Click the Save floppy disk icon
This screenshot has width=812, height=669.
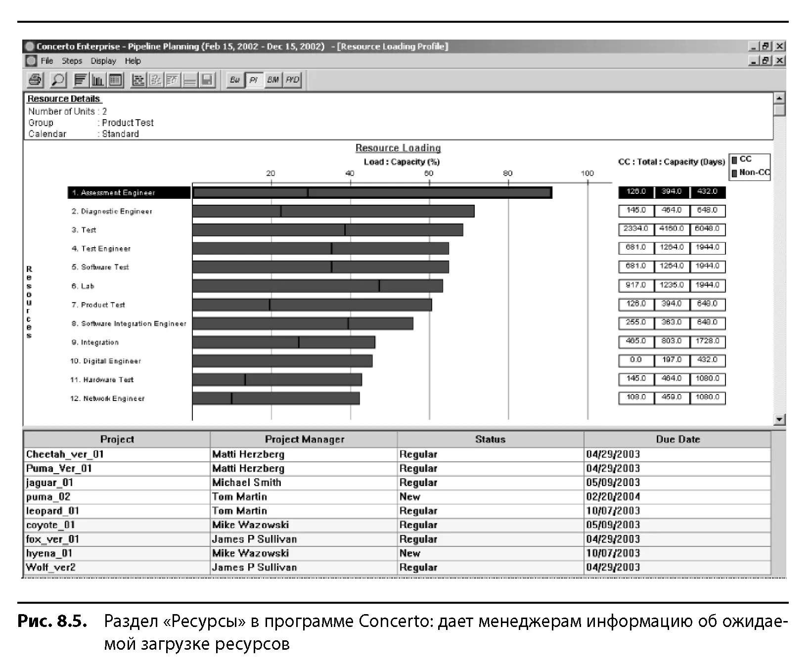pyautogui.click(x=207, y=80)
